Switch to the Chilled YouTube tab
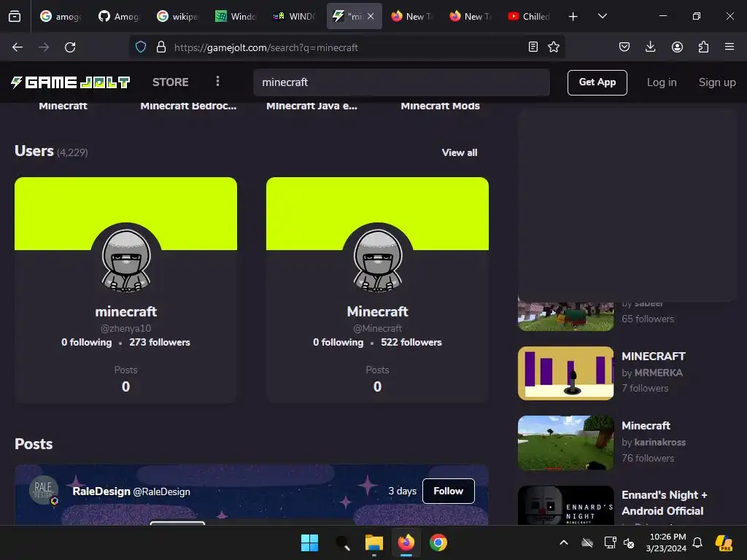The image size is (747, 560). (x=529, y=16)
